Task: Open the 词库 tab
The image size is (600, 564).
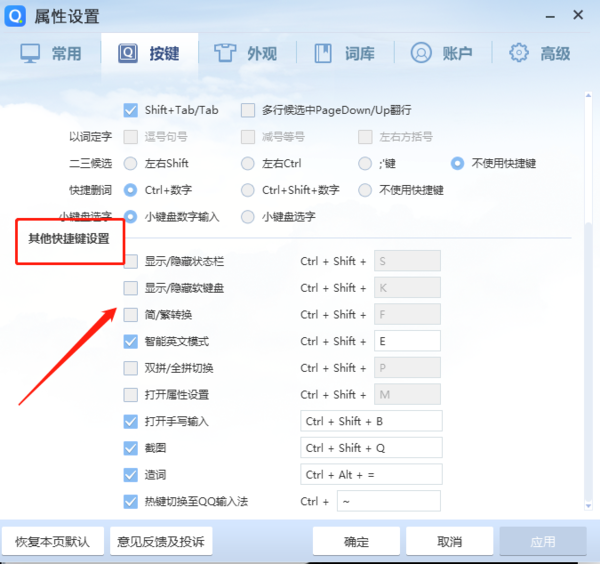Action: coord(345,53)
